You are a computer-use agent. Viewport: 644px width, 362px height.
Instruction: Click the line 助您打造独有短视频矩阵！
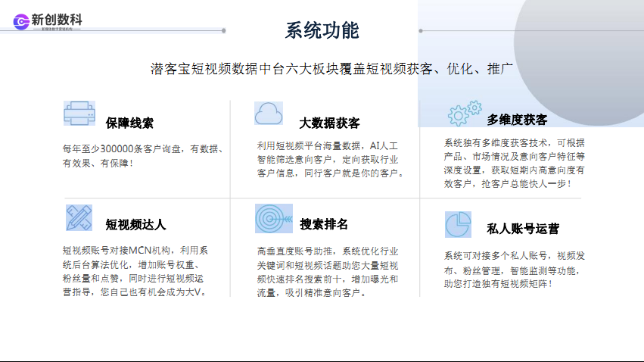tap(499, 283)
